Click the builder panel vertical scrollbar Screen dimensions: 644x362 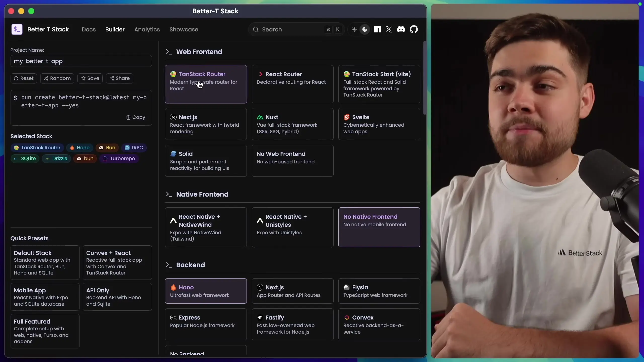pos(425,78)
